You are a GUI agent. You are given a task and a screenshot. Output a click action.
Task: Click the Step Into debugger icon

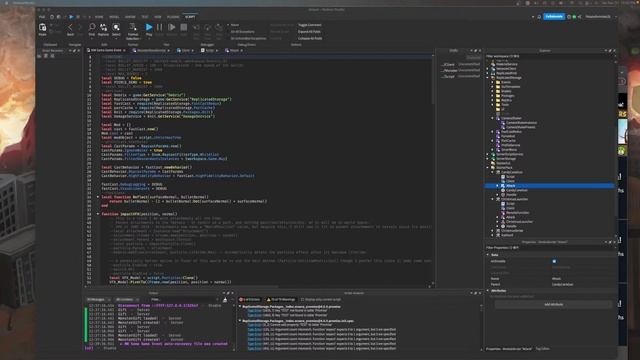click(196, 27)
